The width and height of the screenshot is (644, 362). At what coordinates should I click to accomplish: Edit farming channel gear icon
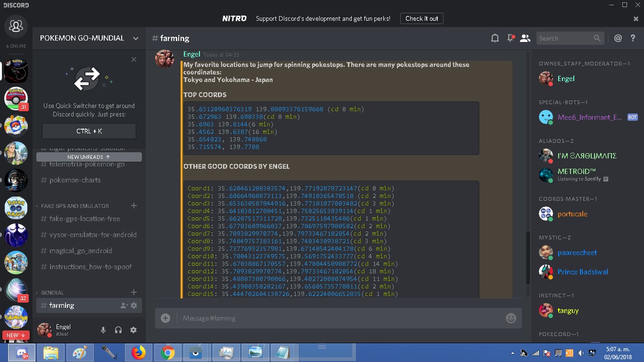pos(134,305)
